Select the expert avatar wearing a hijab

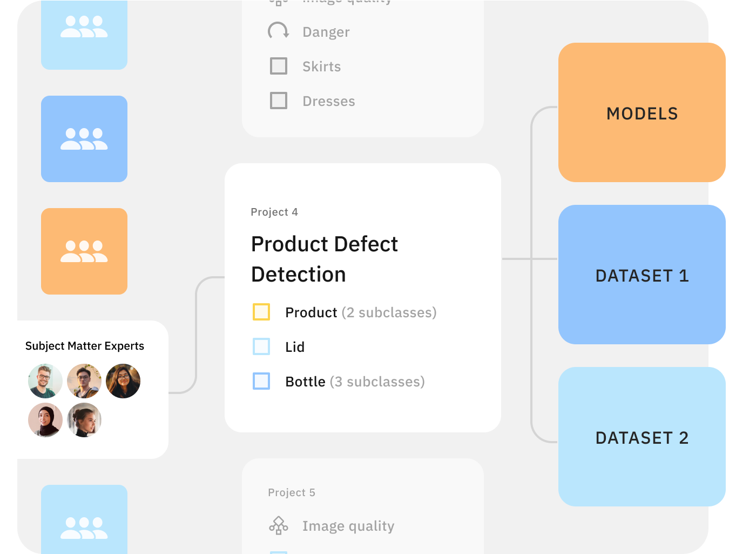pos(45,420)
